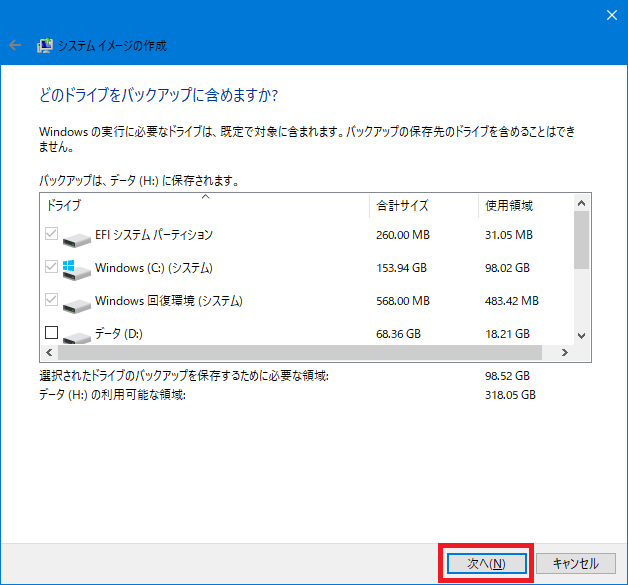628x585 pixels.
Task: Click the 568.00 MB total size value
Action: coord(403,301)
